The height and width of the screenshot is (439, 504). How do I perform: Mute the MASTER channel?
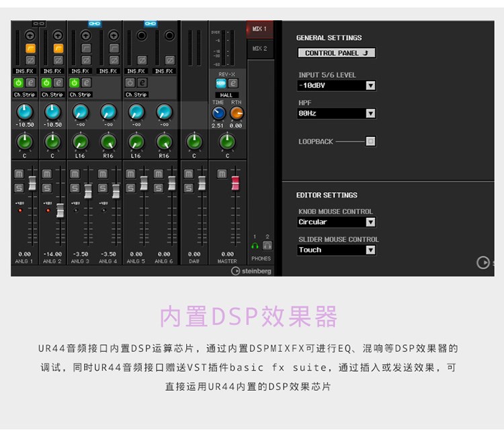coord(222,174)
